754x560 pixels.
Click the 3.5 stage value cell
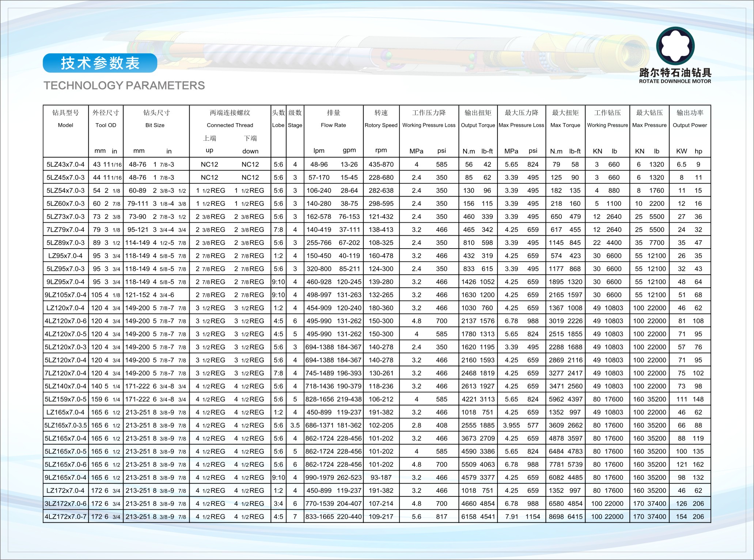pyautogui.click(x=295, y=425)
